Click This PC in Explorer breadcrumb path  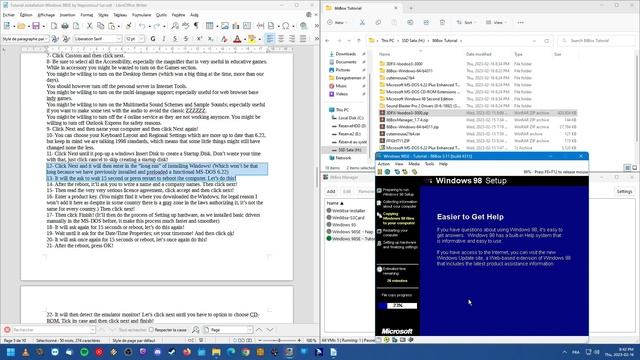coord(388,41)
